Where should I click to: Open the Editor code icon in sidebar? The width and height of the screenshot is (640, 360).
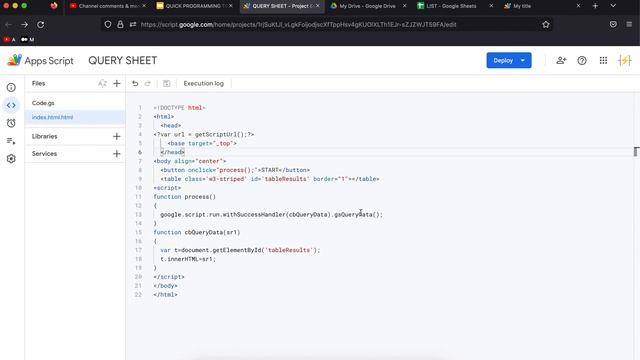coord(11,105)
